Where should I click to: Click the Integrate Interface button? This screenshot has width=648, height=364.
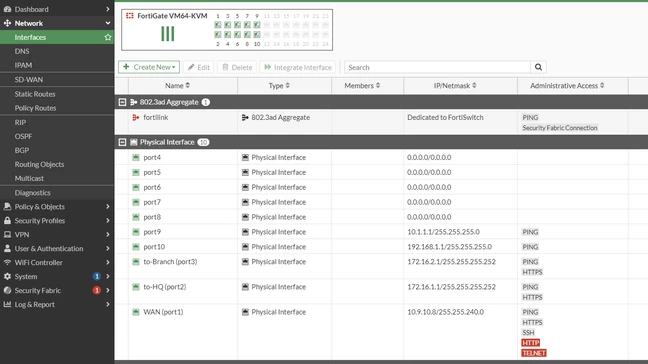298,67
